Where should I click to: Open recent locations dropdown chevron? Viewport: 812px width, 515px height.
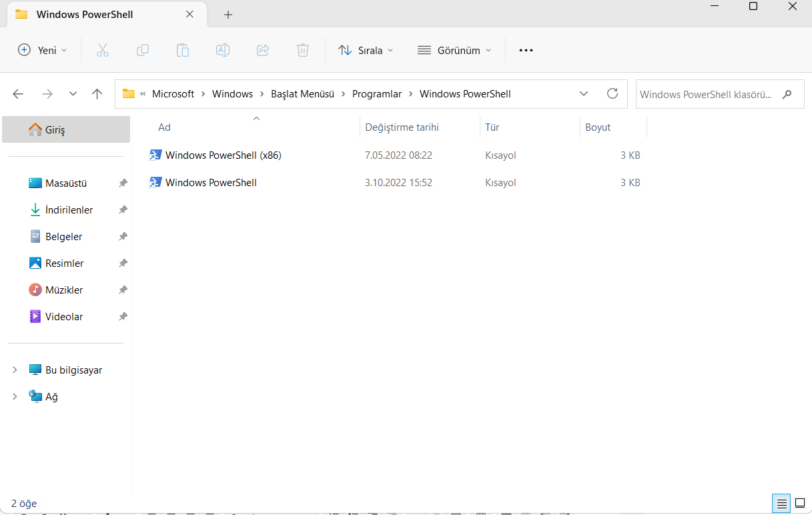73,94
